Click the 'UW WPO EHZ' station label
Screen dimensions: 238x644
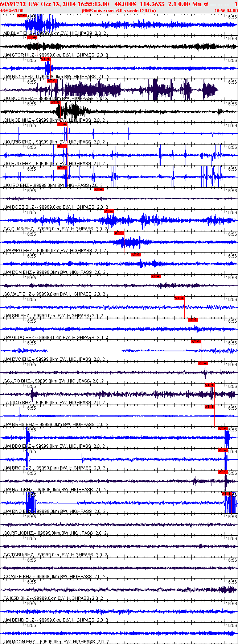coord(17,251)
